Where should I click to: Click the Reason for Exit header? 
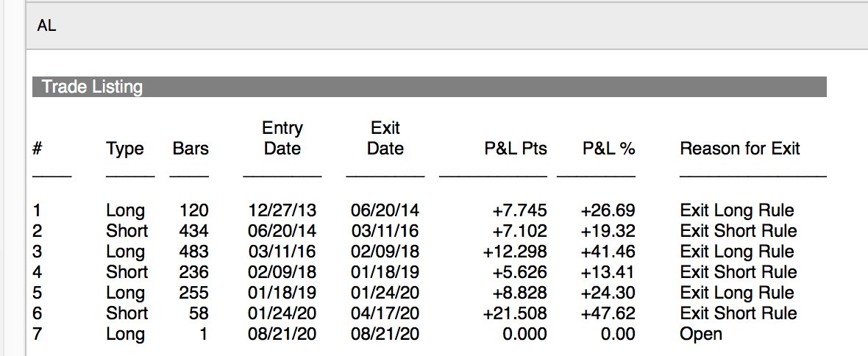tap(739, 149)
